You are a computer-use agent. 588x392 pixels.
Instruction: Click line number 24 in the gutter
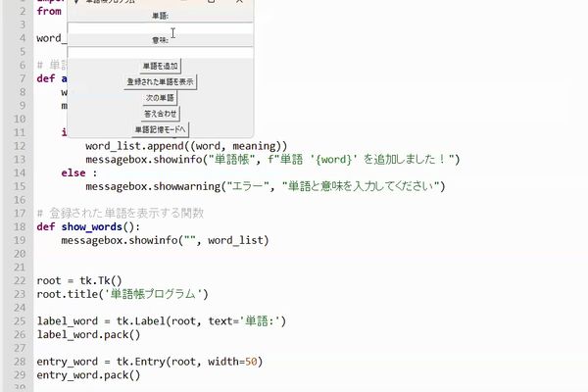click(20, 308)
